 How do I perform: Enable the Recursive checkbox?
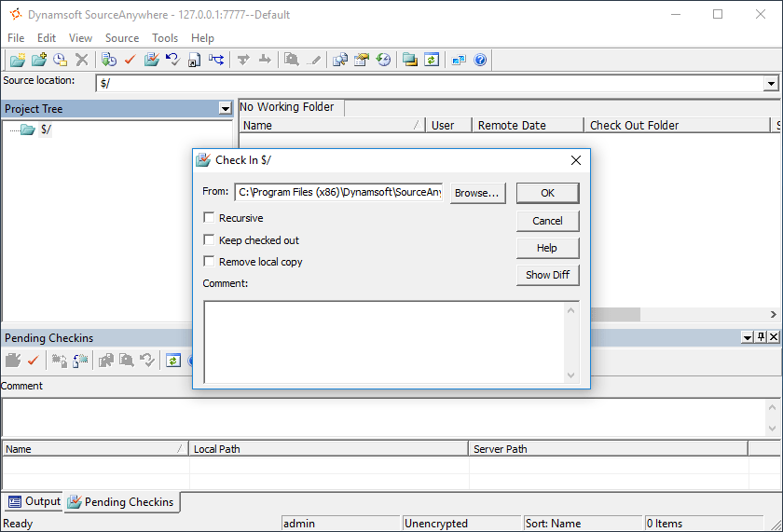(209, 218)
